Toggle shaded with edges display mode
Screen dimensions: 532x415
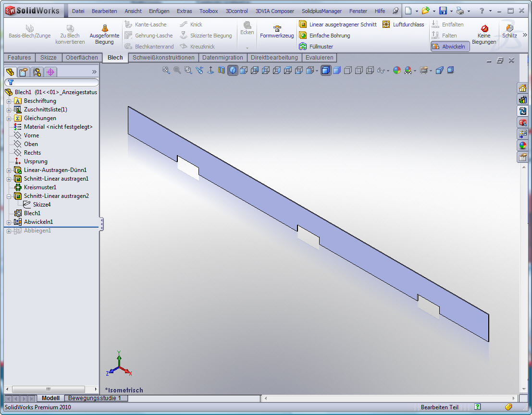[x=326, y=71]
